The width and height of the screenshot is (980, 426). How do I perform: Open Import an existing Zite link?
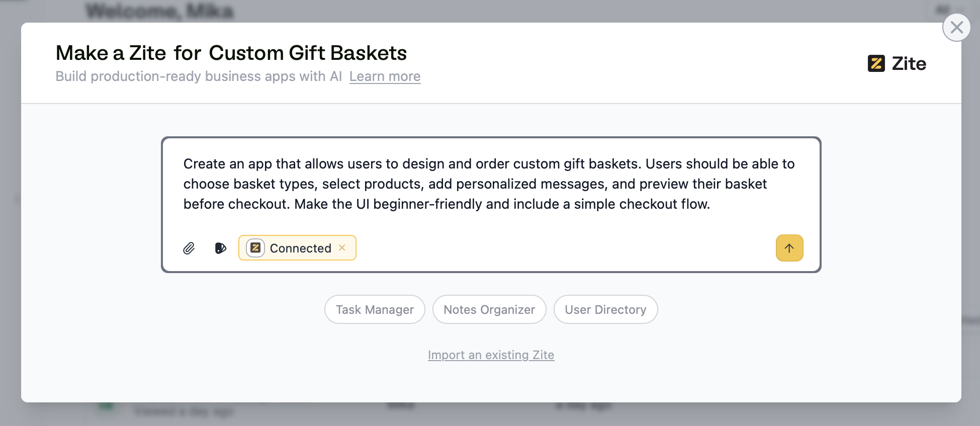point(491,355)
